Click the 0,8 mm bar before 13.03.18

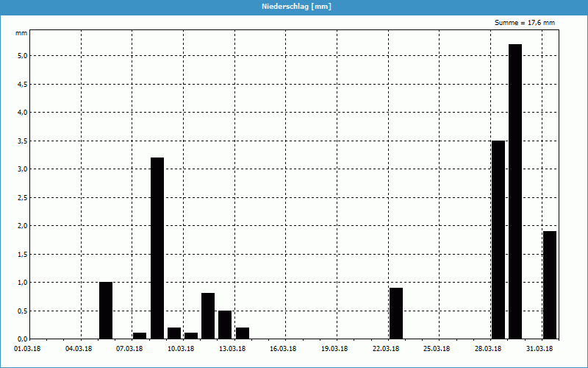tap(208, 316)
